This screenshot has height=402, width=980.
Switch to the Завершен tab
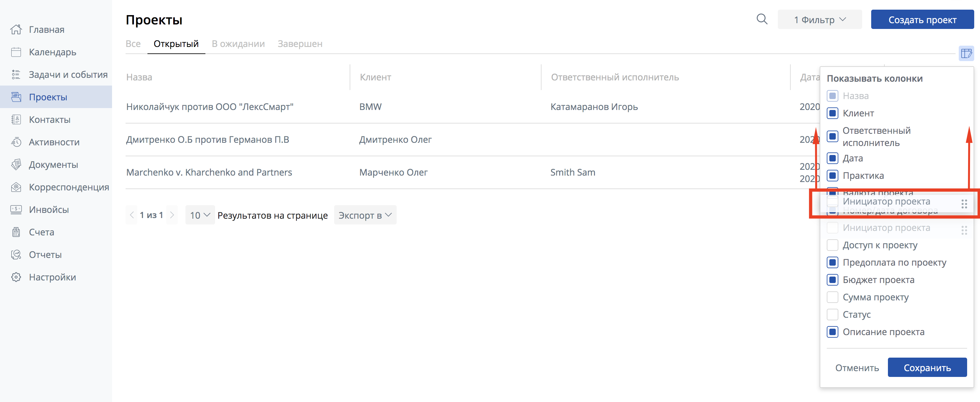coord(300,44)
